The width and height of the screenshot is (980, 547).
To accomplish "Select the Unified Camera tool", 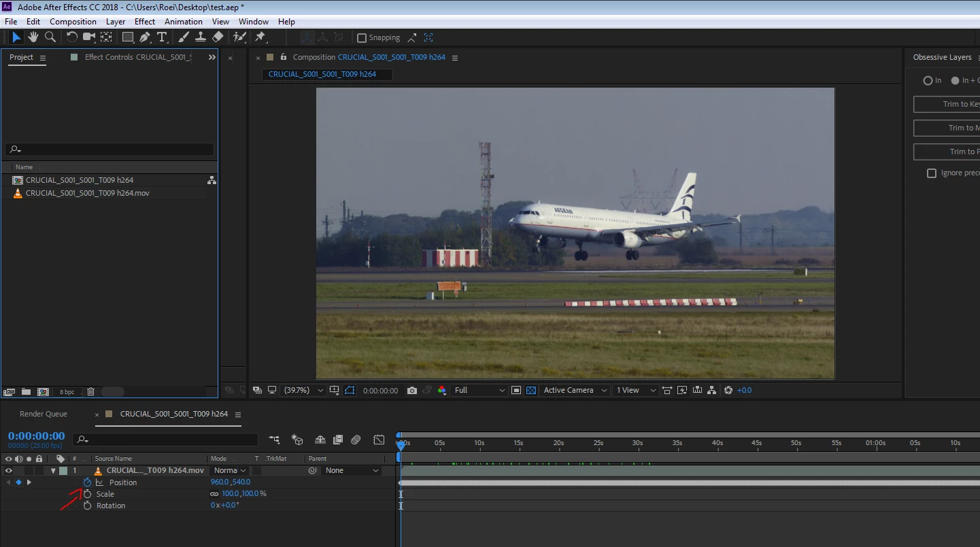I will coord(89,37).
